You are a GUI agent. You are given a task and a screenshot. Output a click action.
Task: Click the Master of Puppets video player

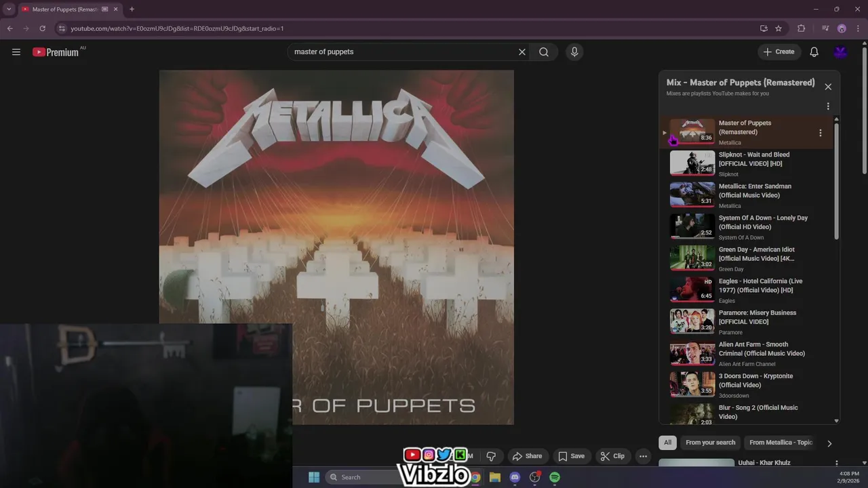[x=336, y=247]
